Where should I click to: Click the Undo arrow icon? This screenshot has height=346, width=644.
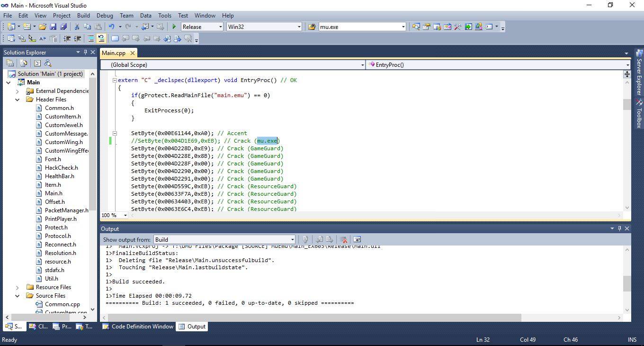pyautogui.click(x=112, y=27)
